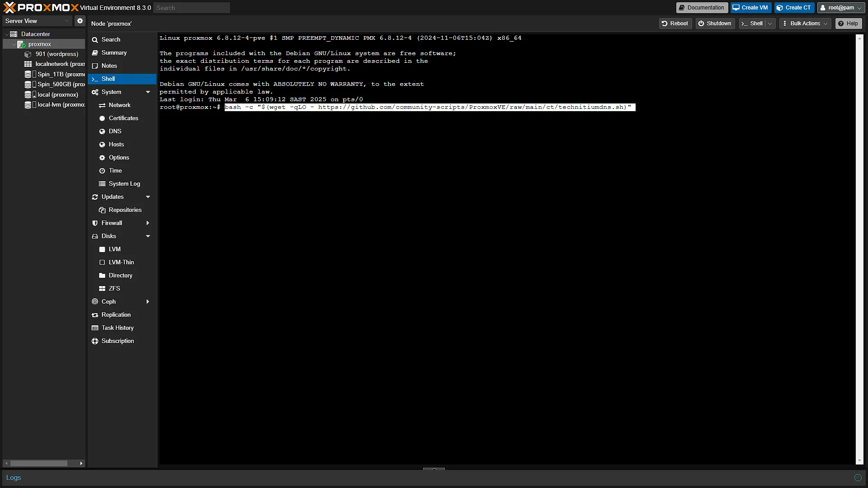
Task: Open the LVM-Thin menu item
Action: (122, 263)
